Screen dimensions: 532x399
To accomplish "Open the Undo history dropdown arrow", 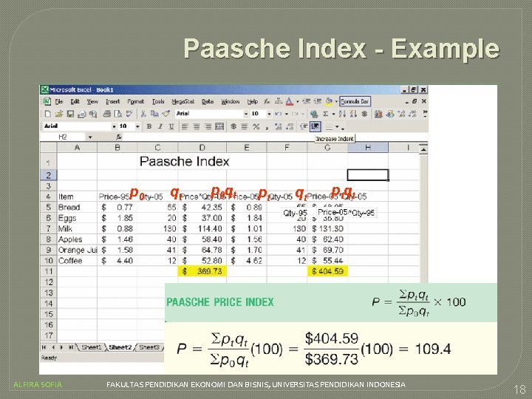I will [x=287, y=114].
